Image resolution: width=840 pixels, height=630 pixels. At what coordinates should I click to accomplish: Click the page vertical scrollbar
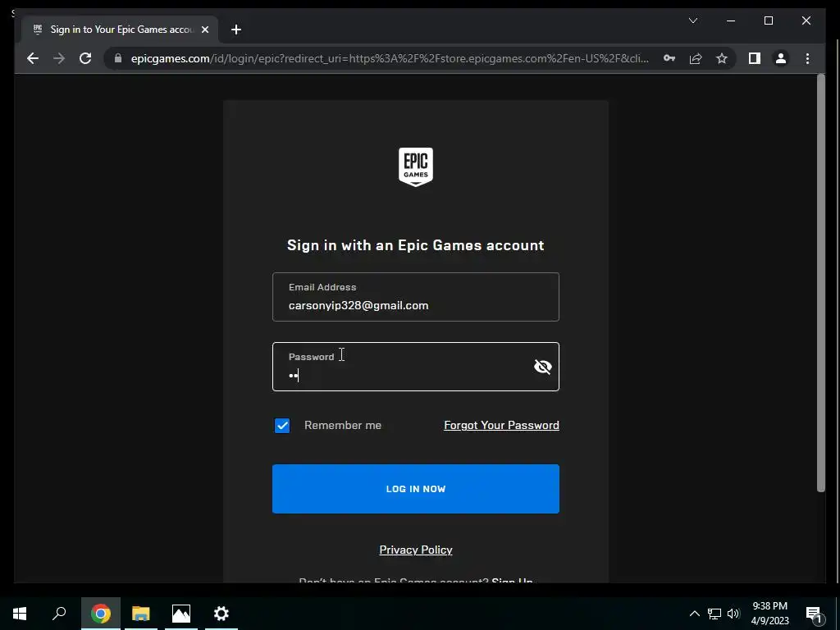pos(820,283)
